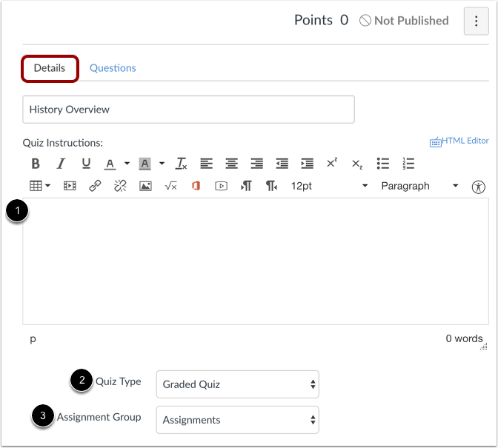Align text left
Viewport: 498px width, 448px height.
[x=207, y=164]
